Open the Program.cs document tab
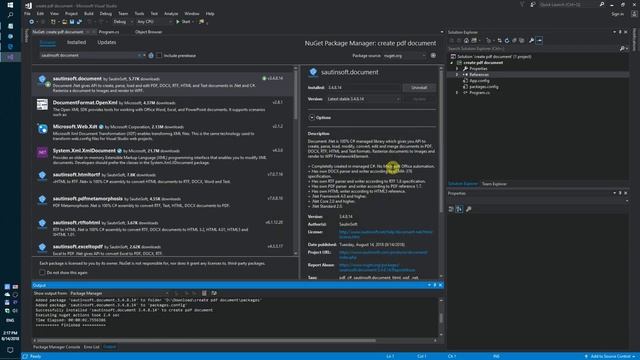The height and width of the screenshot is (360, 640). 109,32
